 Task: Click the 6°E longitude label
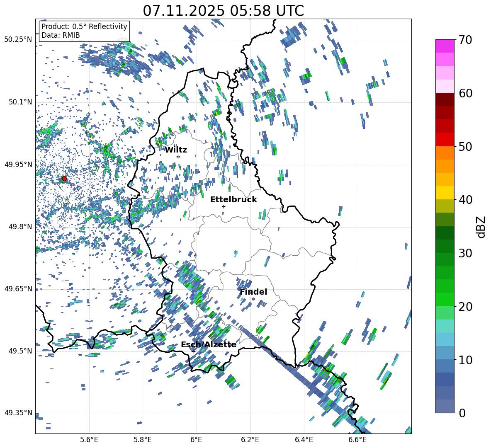tap(196, 440)
